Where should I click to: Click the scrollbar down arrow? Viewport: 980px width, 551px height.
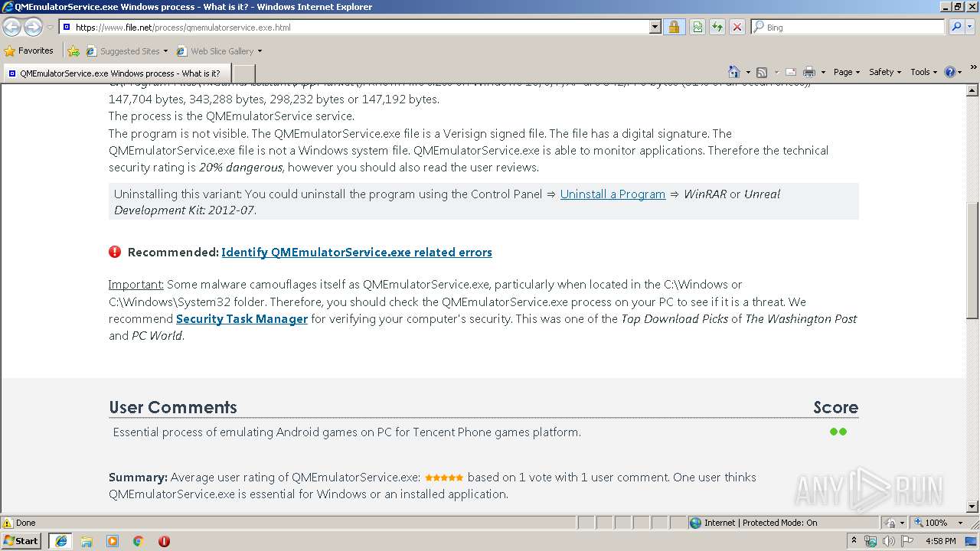pos(972,507)
